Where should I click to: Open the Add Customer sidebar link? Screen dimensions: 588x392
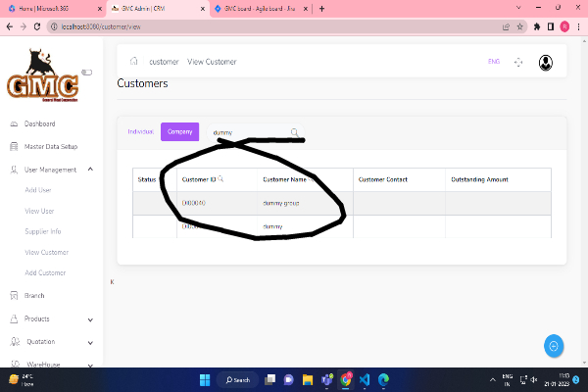(45, 271)
